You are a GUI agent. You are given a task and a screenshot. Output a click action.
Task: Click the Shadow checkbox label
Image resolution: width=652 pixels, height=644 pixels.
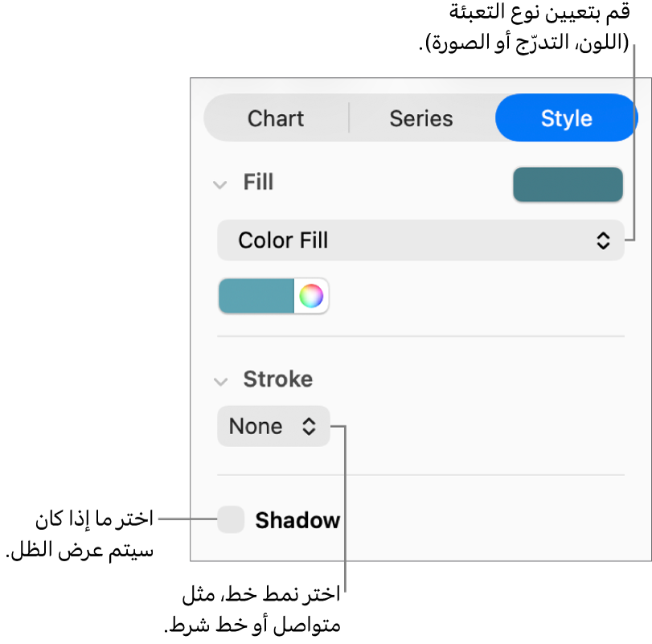coord(297,521)
